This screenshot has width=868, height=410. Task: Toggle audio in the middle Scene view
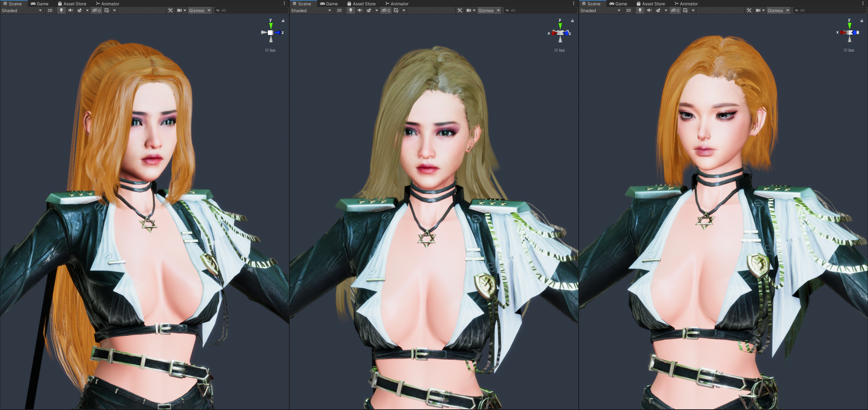pyautogui.click(x=360, y=10)
